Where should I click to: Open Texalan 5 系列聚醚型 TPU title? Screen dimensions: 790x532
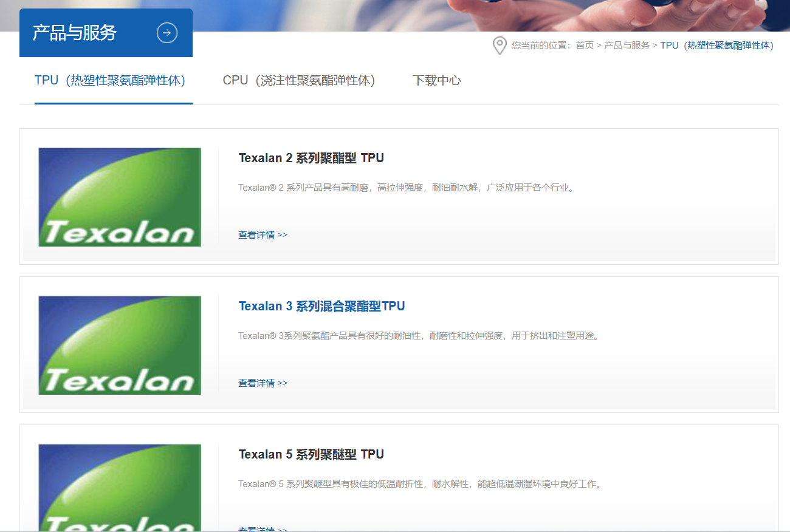pos(311,454)
